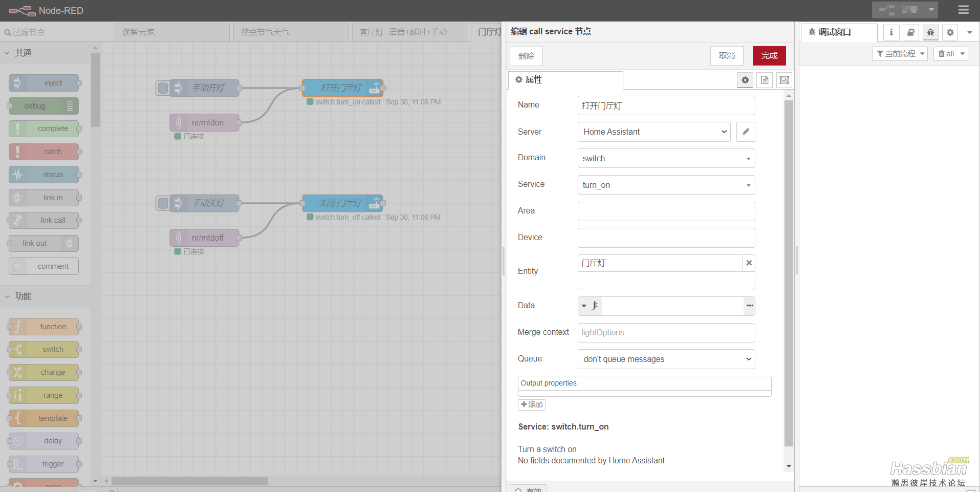Click 添加 to add output property
The width and height of the screenshot is (980, 492).
tap(532, 404)
